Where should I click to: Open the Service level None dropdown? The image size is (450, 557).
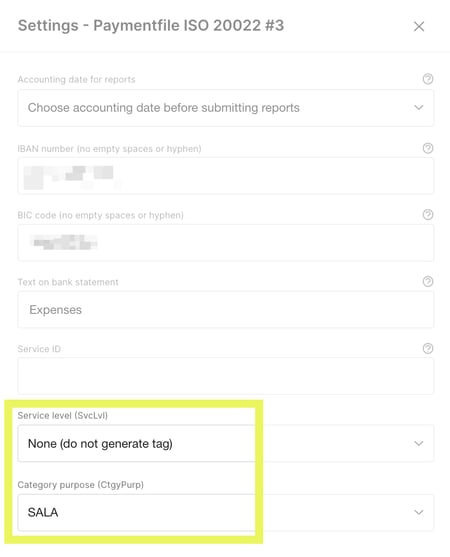pyautogui.click(x=226, y=443)
